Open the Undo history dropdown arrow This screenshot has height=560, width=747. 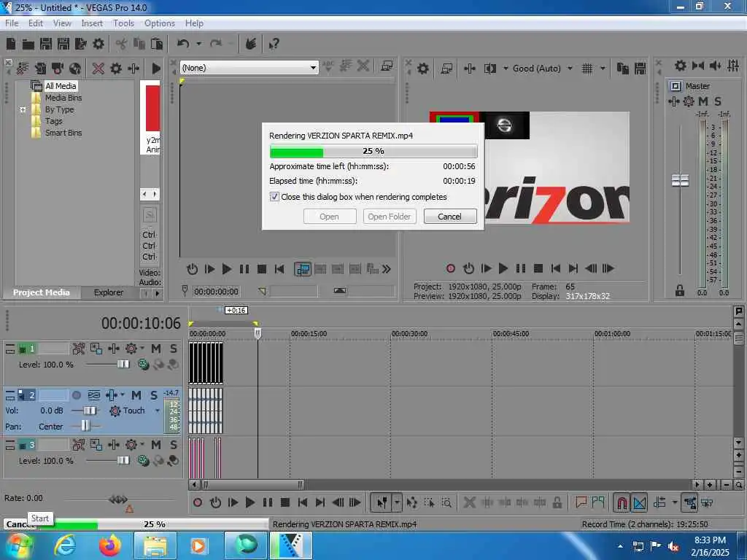pyautogui.click(x=198, y=44)
